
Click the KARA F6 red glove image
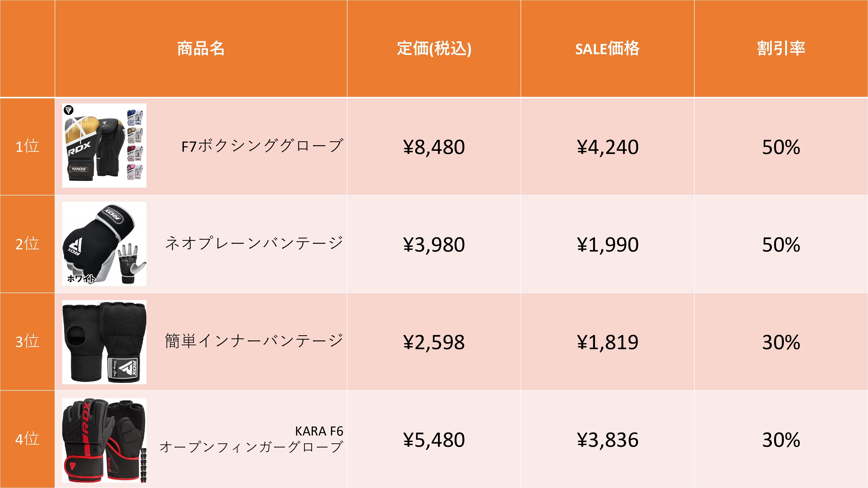[x=104, y=440]
